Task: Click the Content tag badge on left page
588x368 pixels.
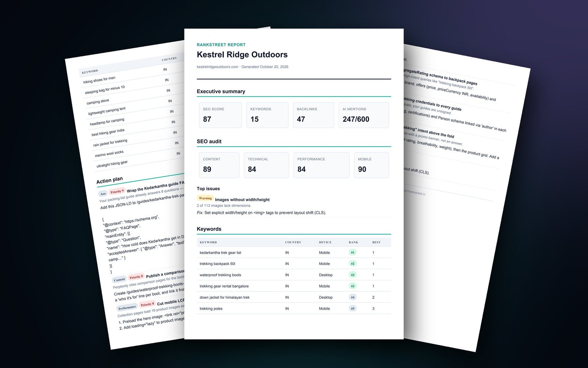Action: point(119,280)
